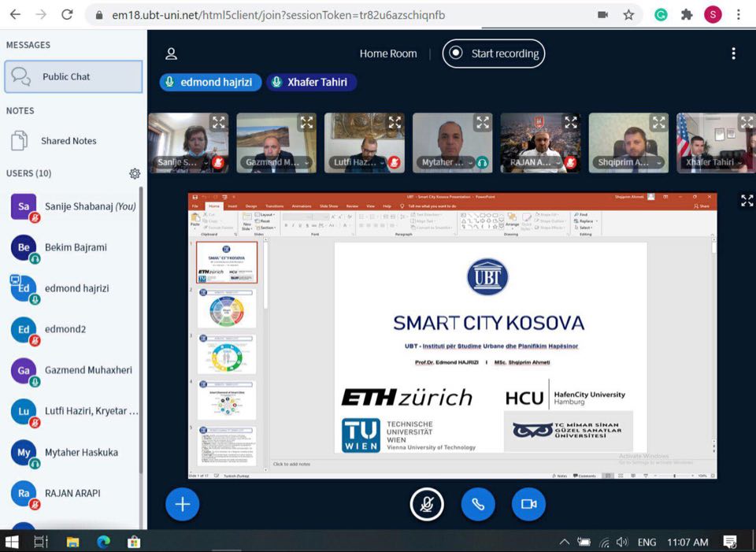
Task: Toggle the user list person icon
Action: pos(171,54)
